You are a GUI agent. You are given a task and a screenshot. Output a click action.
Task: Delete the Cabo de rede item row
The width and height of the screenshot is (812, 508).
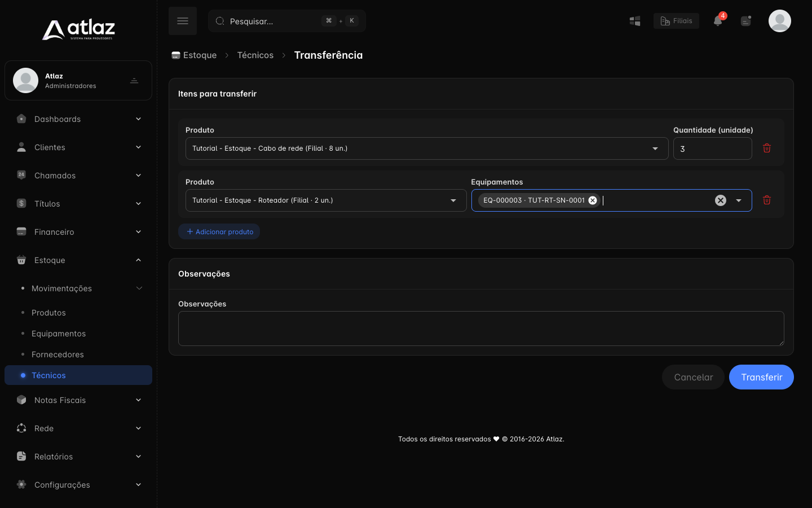767,148
